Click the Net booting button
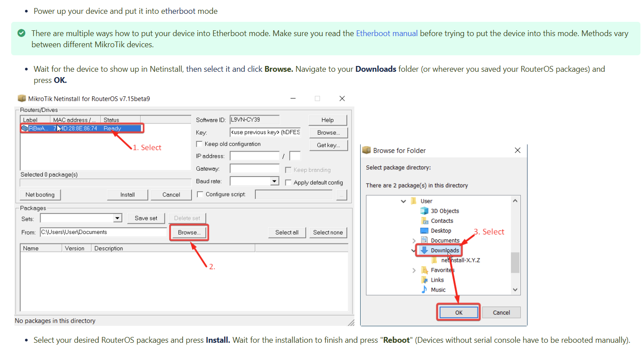 click(x=40, y=194)
